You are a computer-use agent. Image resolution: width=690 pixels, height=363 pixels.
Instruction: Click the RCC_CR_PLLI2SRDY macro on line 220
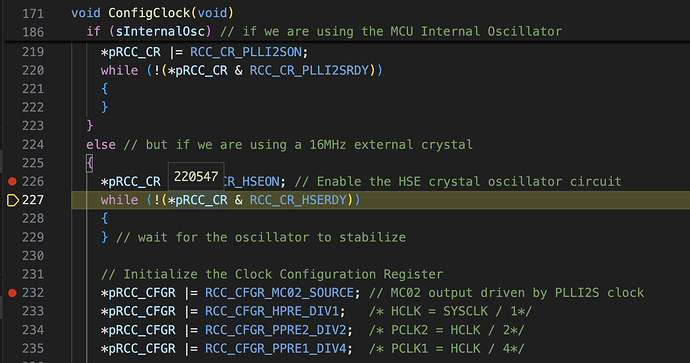[x=309, y=70]
